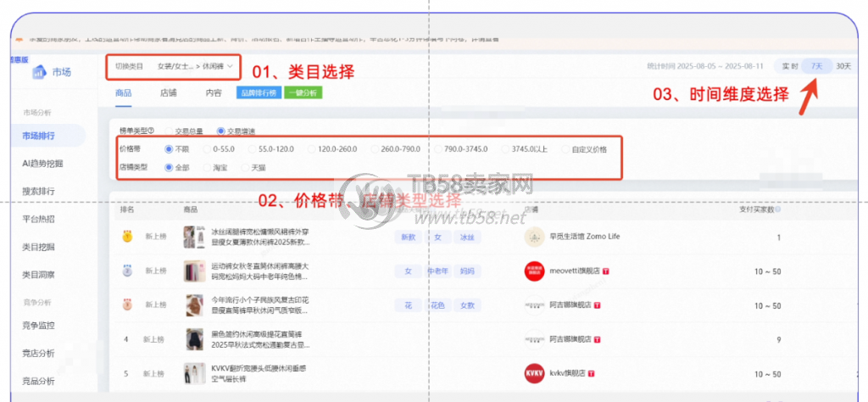Click the 品牌排行榜 button
The width and height of the screenshot is (868, 402).
[259, 93]
